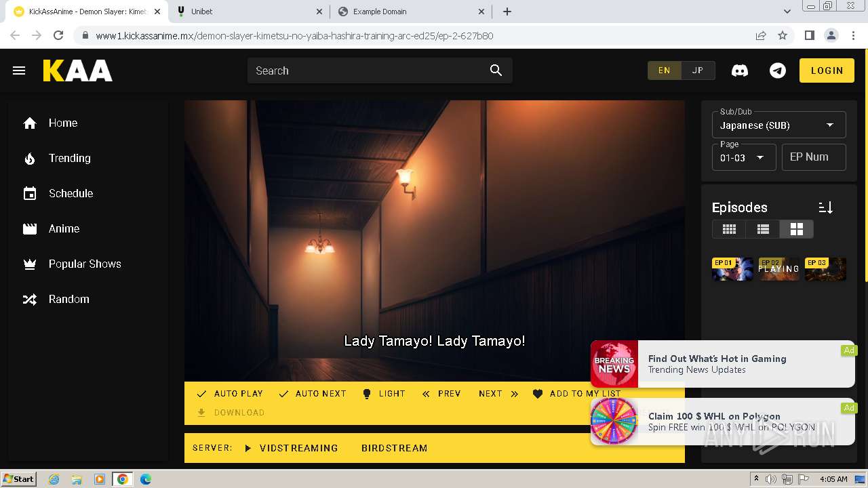Open Edge from the taskbar
Image resolution: width=868 pixels, height=488 pixels.
point(145,479)
